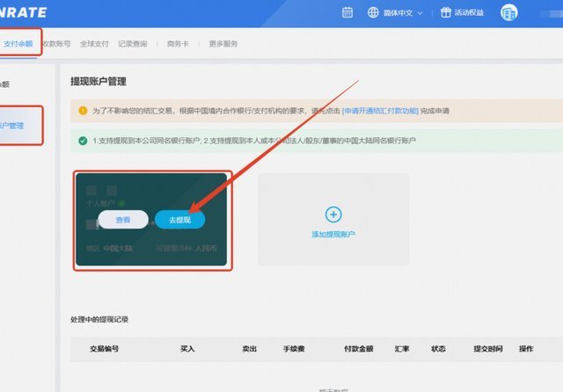Screen dimensions: 563x392
Task: Click the 卖出 column header
Action: [x=250, y=349]
